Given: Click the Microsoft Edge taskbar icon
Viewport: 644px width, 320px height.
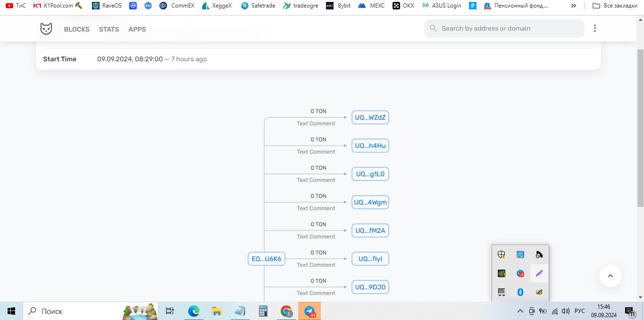Looking at the screenshot, I should point(193,311).
